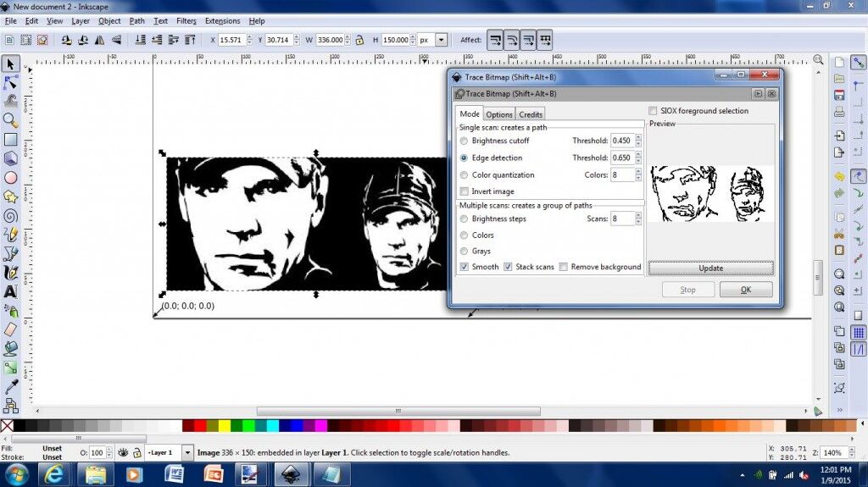
Task: Select the Zoom magnifier tool
Action: click(10, 120)
